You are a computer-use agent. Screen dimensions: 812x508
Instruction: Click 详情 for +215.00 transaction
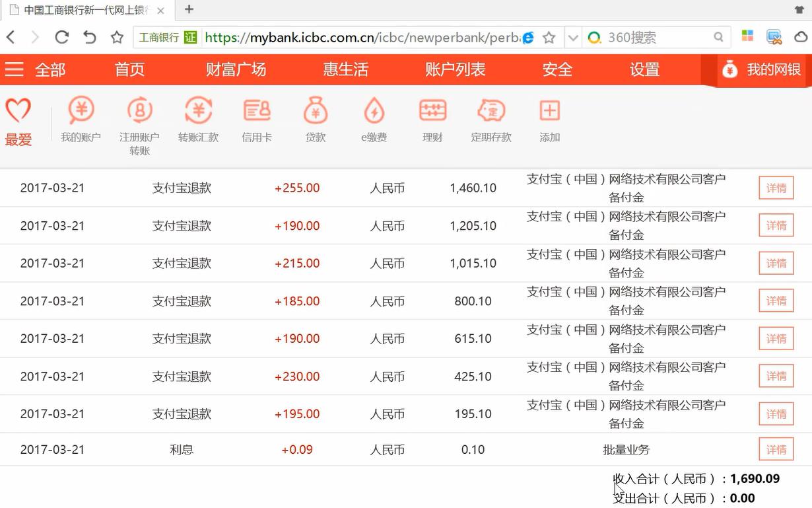776,264
